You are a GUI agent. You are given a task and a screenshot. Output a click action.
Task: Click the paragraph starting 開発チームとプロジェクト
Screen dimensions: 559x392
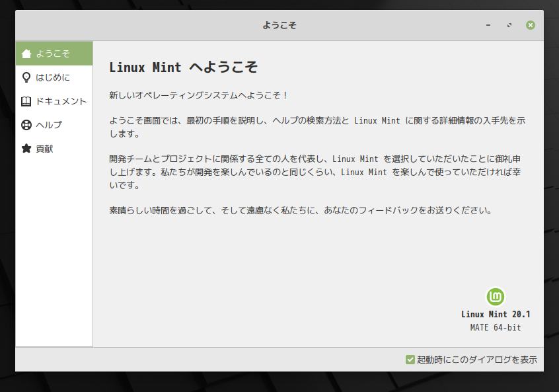pyautogui.click(x=315, y=172)
